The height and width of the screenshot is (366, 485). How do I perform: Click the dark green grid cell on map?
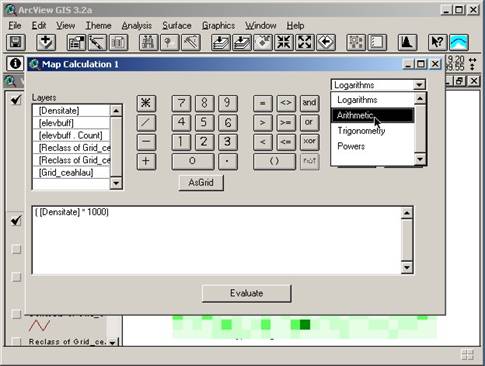click(x=305, y=324)
